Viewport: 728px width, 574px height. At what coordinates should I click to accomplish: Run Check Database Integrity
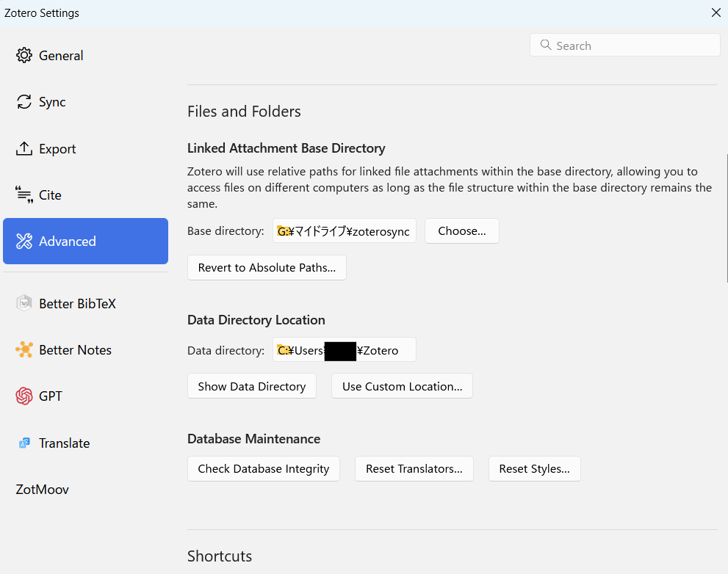click(x=264, y=468)
